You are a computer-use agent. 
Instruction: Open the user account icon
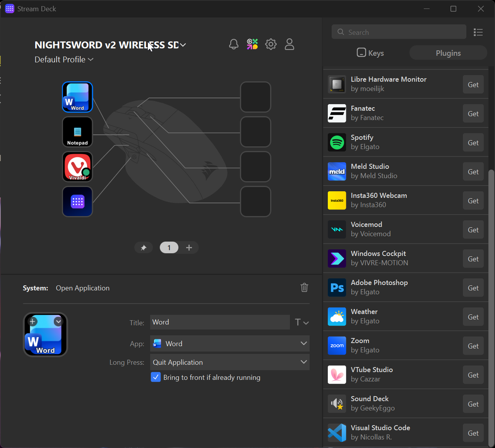[x=289, y=44]
